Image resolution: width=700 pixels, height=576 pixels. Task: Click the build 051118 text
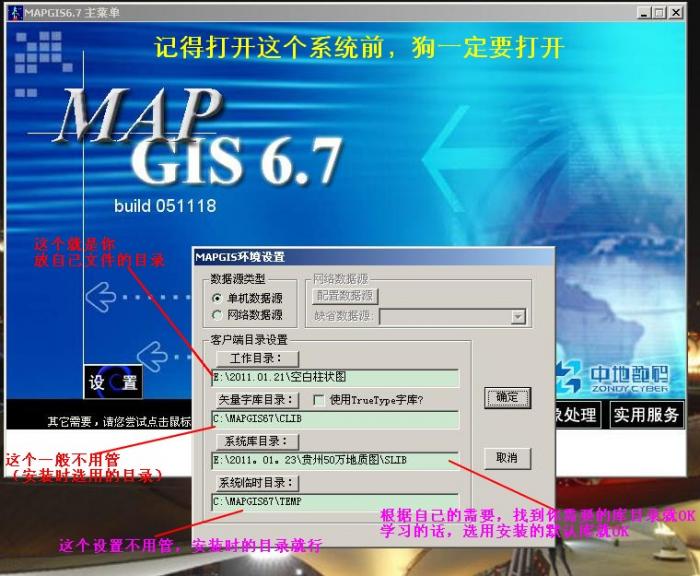[x=165, y=206]
